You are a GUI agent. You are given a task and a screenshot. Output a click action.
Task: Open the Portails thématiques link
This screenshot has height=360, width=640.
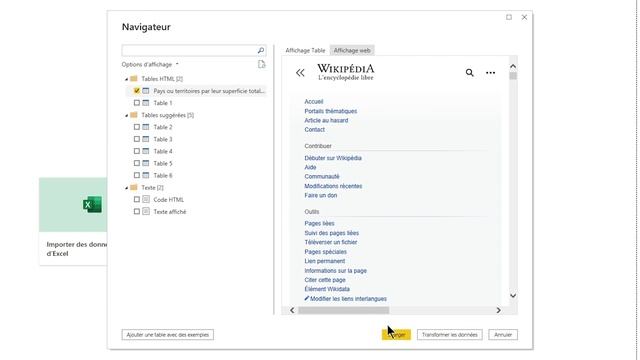tap(331, 111)
